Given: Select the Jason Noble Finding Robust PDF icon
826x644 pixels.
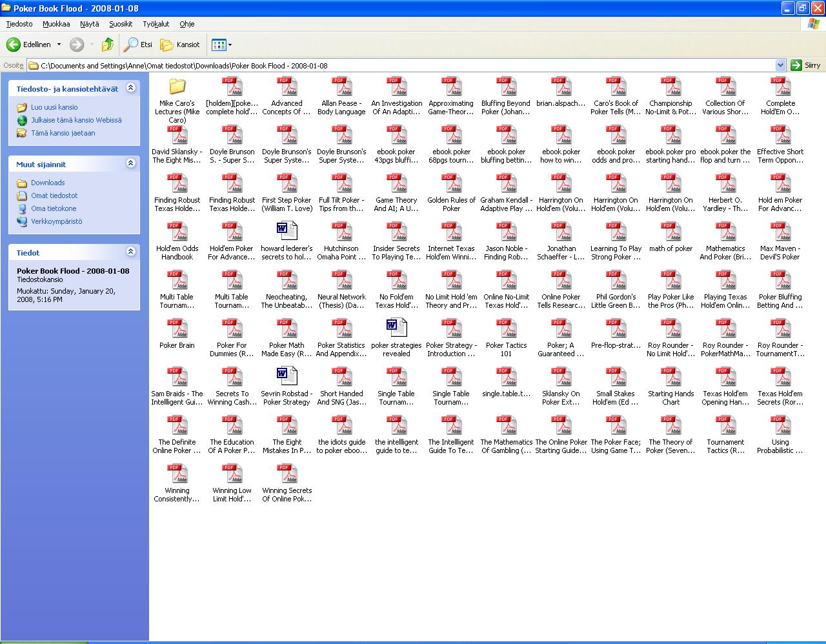Looking at the screenshot, I should tap(506, 232).
